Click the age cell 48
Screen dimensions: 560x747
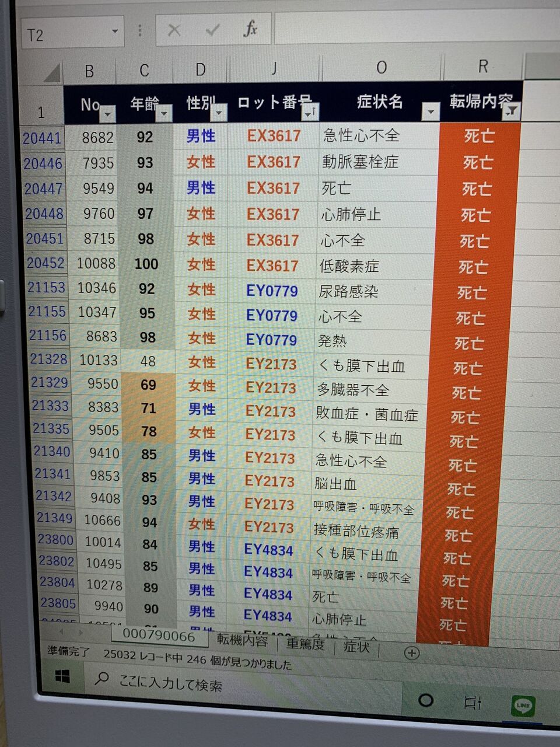point(148,361)
